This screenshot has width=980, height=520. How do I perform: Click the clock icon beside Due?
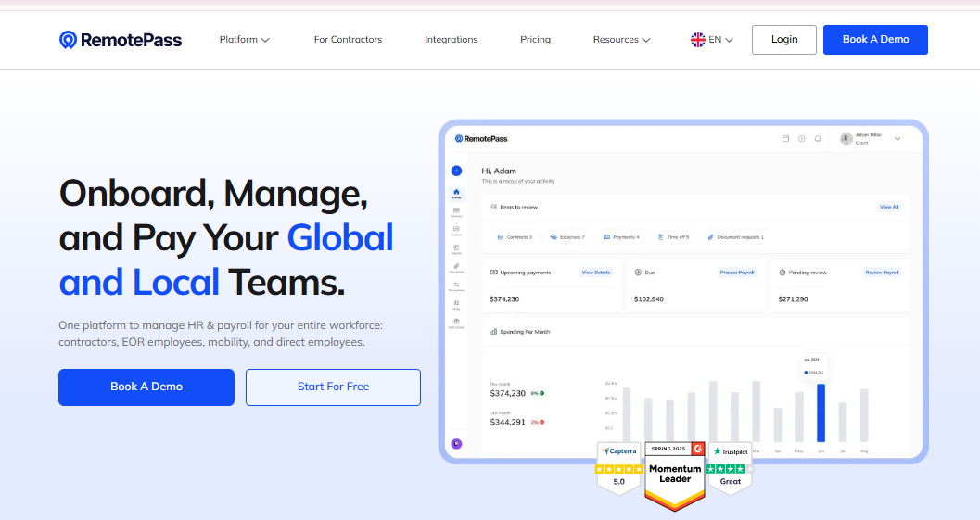(638, 273)
